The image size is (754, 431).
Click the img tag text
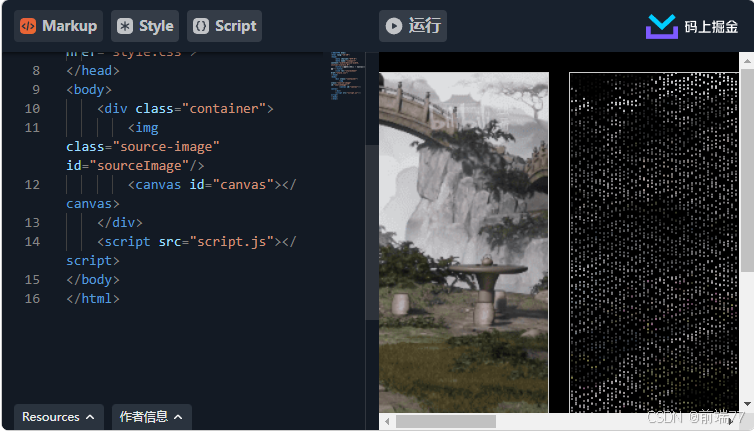pyautogui.click(x=143, y=128)
